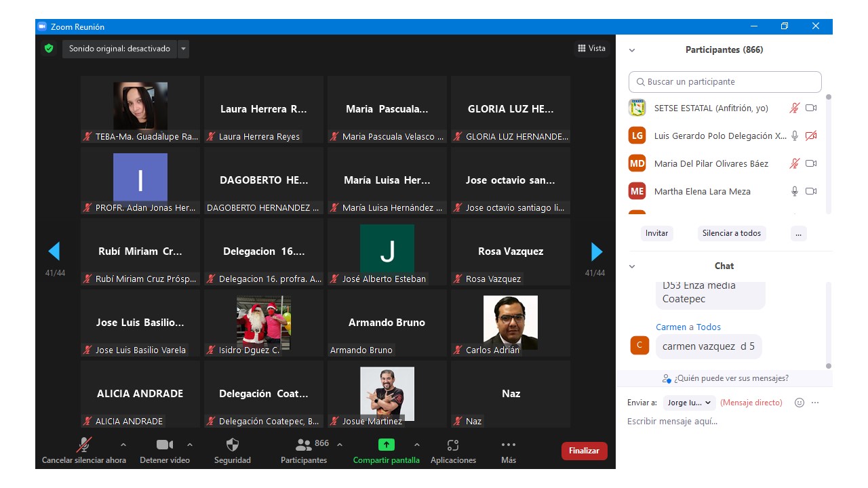
Task: Expand share screen options caret
Action: [416, 445]
